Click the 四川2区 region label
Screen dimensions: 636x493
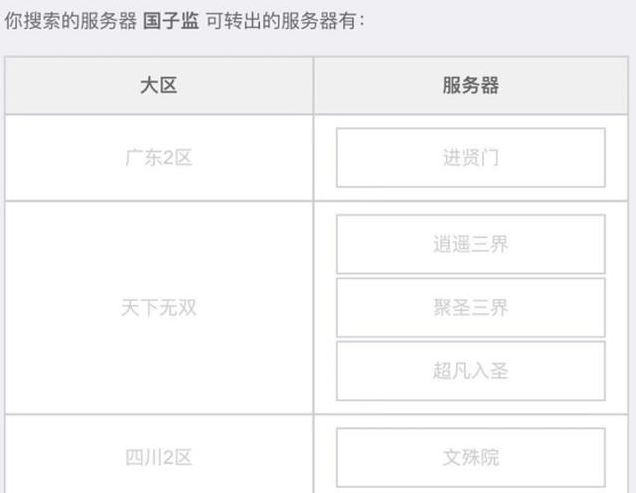tap(159, 457)
